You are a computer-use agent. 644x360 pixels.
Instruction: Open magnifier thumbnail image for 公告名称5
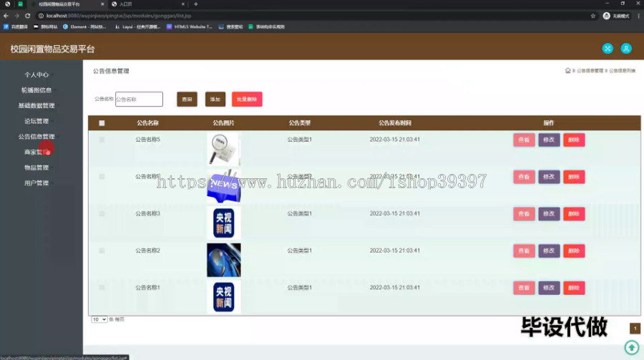coord(224,149)
